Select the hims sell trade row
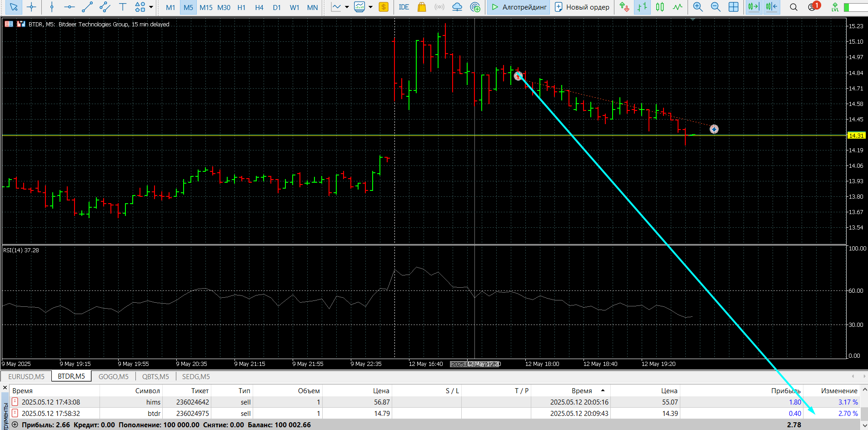 point(435,402)
